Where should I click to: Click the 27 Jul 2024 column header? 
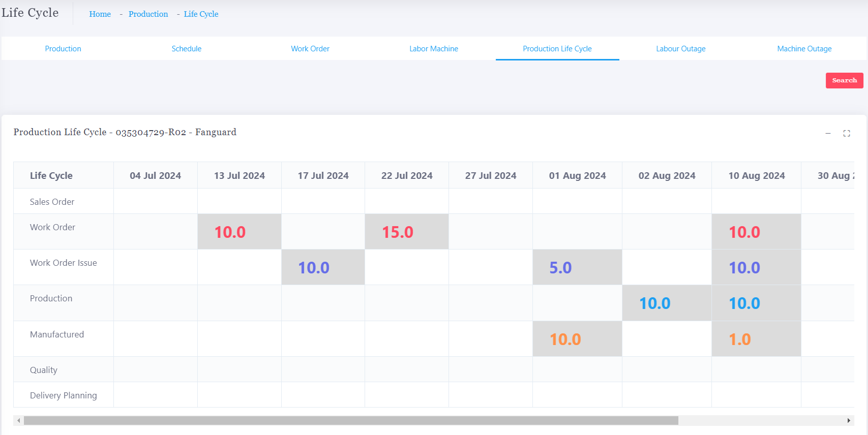pos(491,175)
